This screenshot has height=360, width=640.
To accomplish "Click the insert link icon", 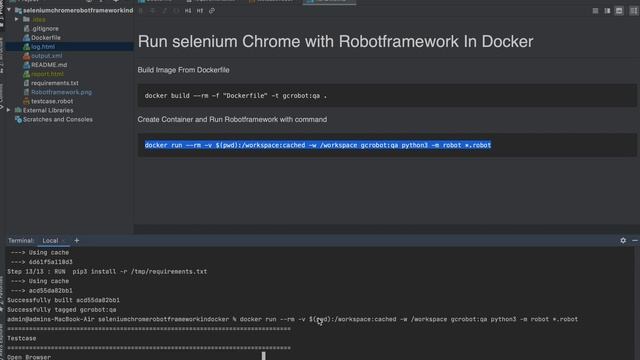I will 212,11.
